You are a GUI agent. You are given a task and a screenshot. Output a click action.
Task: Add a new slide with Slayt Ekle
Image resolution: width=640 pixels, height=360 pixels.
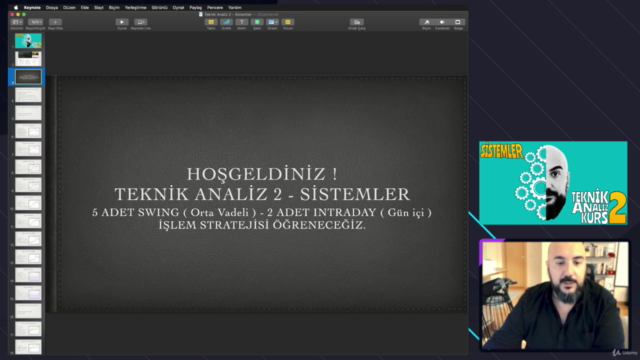[x=55, y=22]
